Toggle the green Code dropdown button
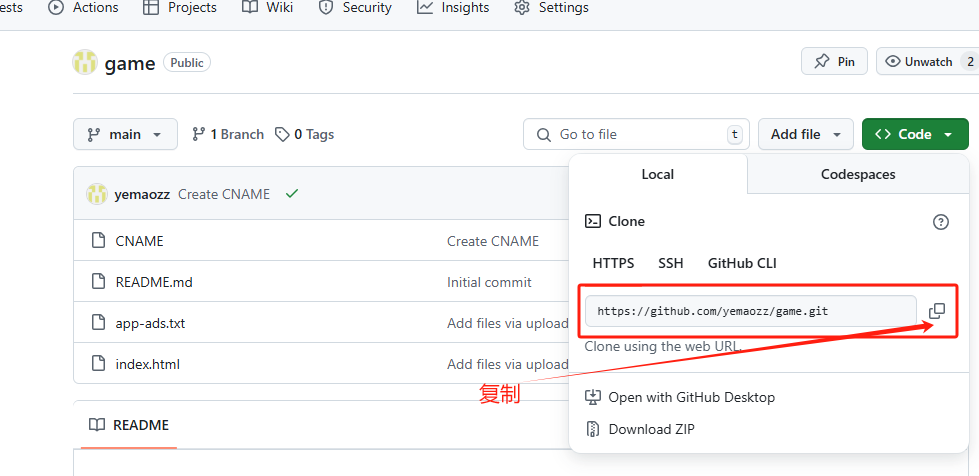The width and height of the screenshot is (979, 476). click(915, 134)
